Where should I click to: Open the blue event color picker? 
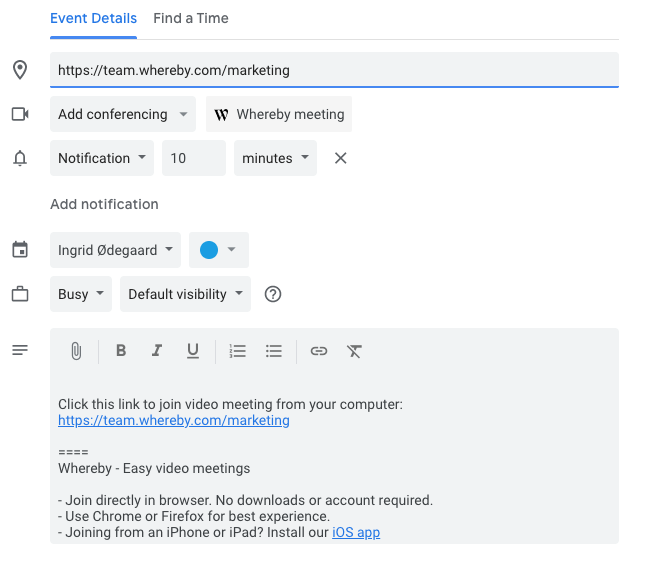pos(219,250)
